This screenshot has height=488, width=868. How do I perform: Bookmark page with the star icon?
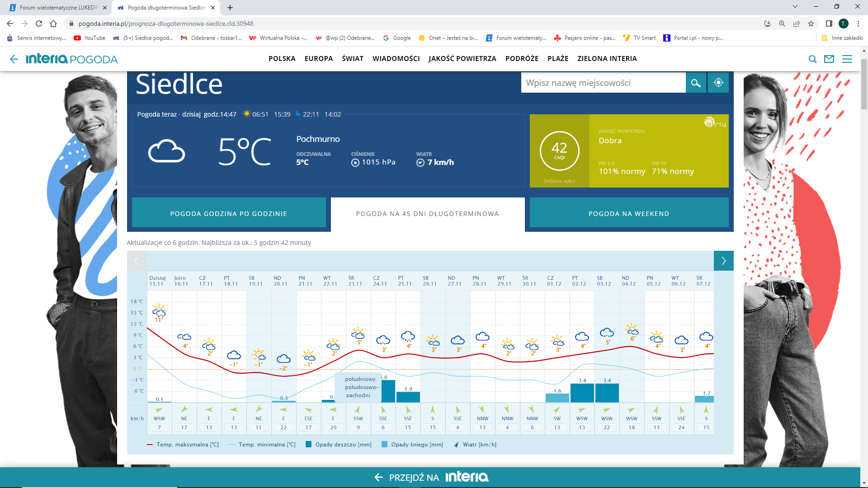(x=811, y=23)
